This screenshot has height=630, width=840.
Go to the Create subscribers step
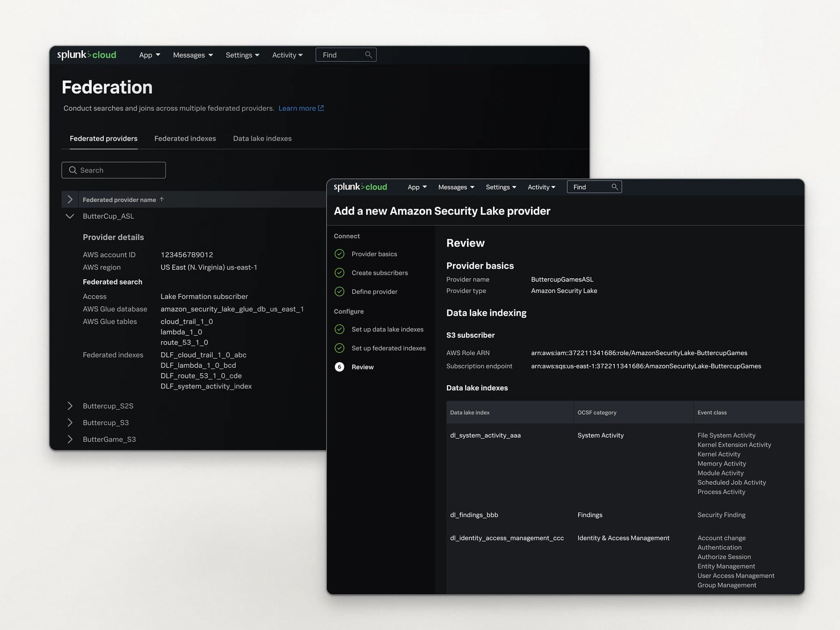pyautogui.click(x=379, y=273)
